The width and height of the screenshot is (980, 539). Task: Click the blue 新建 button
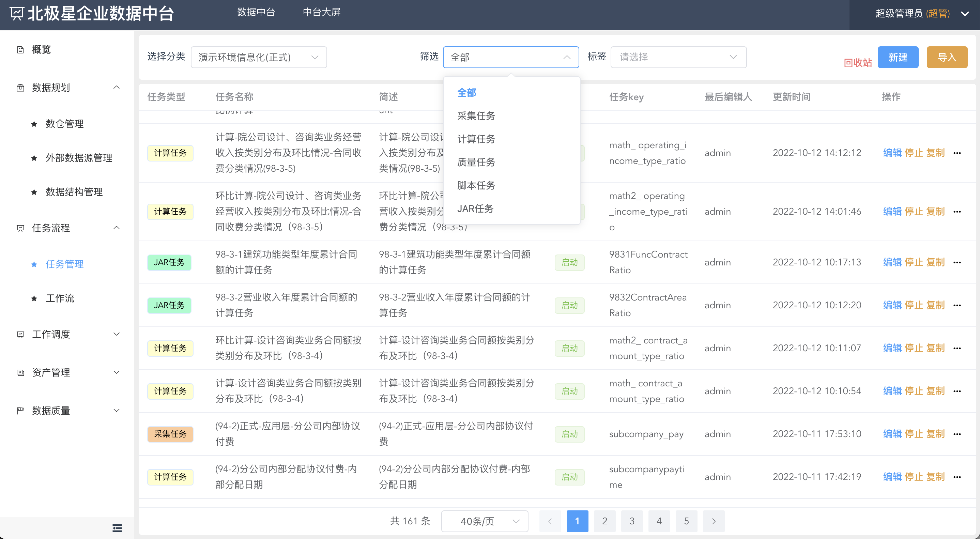(898, 58)
